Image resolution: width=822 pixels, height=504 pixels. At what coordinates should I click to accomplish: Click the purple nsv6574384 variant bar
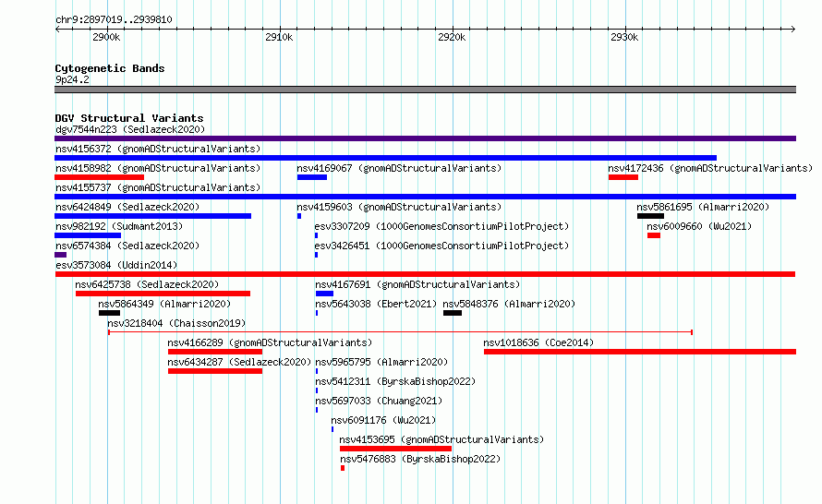[60, 255]
